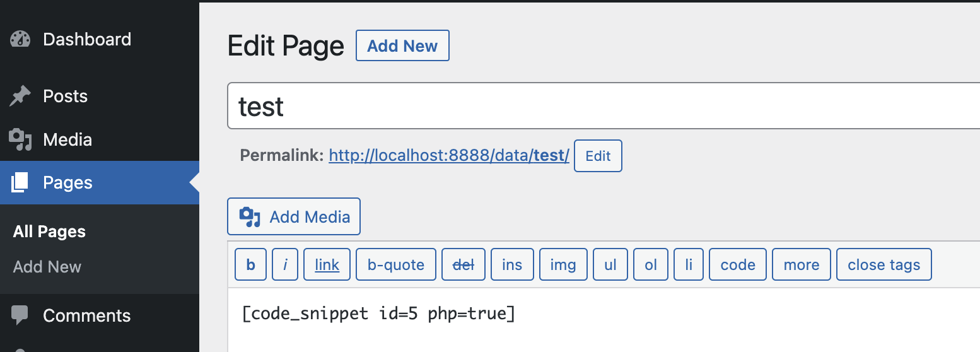
Task: Insert a code tag
Action: pyautogui.click(x=738, y=264)
